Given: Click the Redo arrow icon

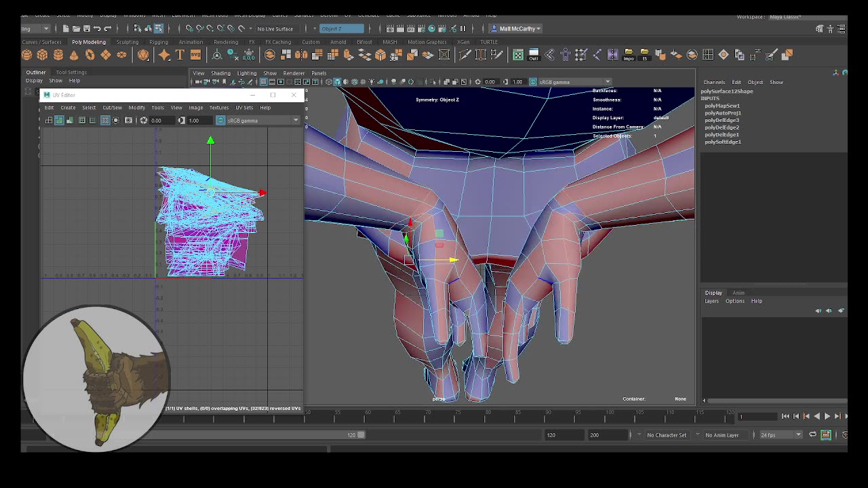Looking at the screenshot, I should click(x=107, y=28).
